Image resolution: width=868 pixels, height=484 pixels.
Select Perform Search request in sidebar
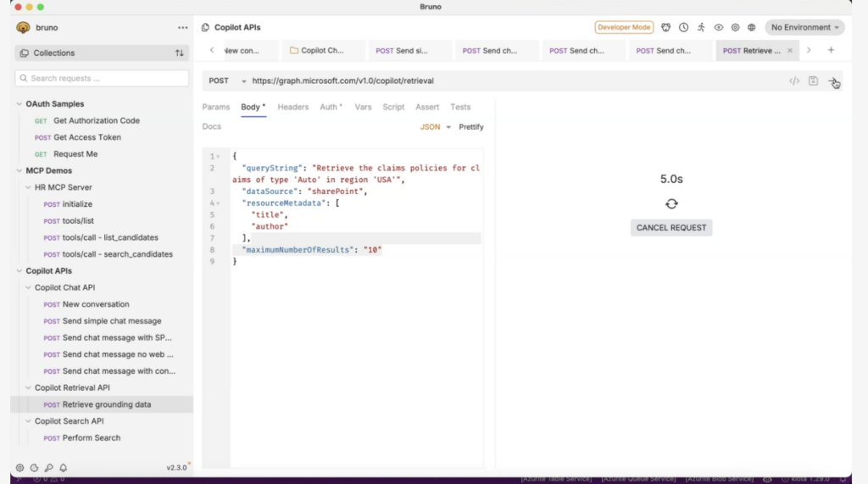(92, 438)
